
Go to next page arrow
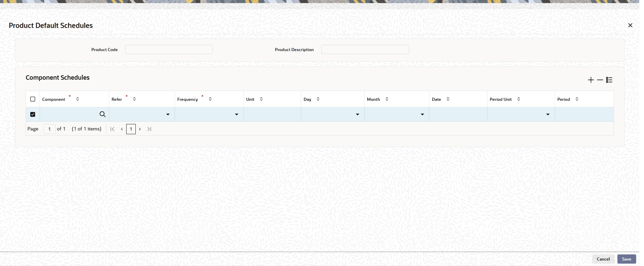pos(140,129)
